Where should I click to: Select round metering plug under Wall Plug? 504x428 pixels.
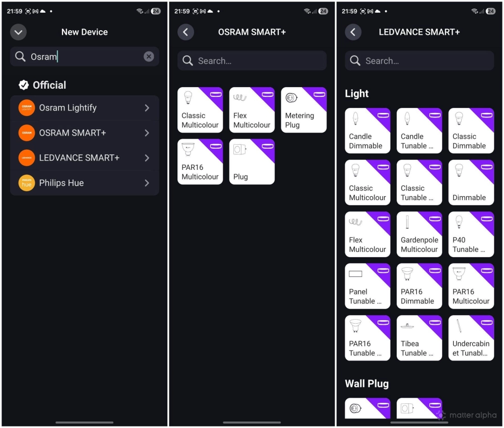[x=368, y=408]
